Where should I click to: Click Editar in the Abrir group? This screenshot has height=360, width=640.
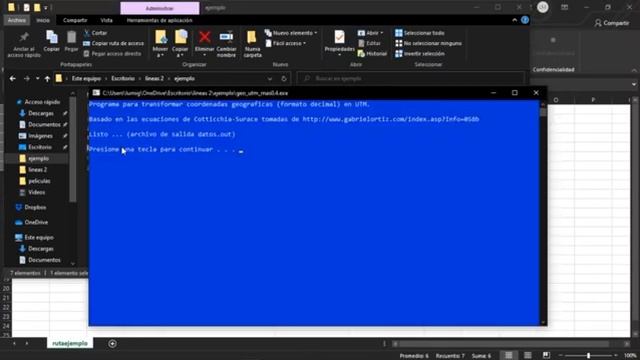click(369, 43)
